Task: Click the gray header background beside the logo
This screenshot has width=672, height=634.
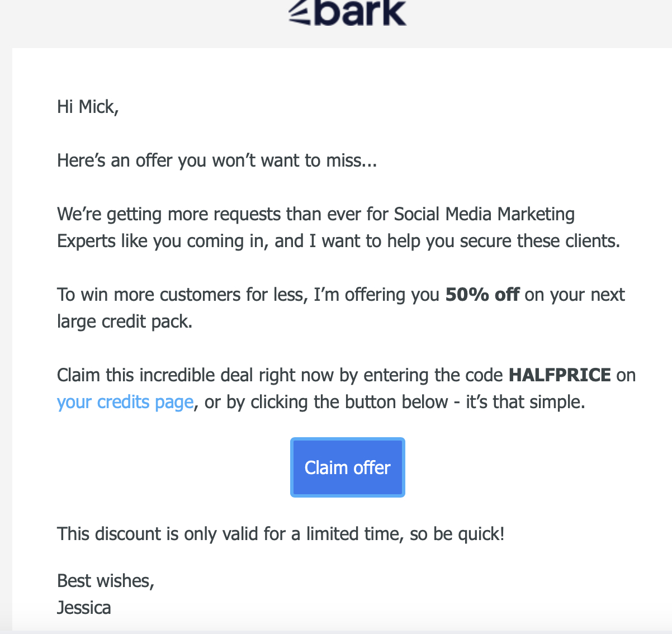Action: click(x=112, y=22)
